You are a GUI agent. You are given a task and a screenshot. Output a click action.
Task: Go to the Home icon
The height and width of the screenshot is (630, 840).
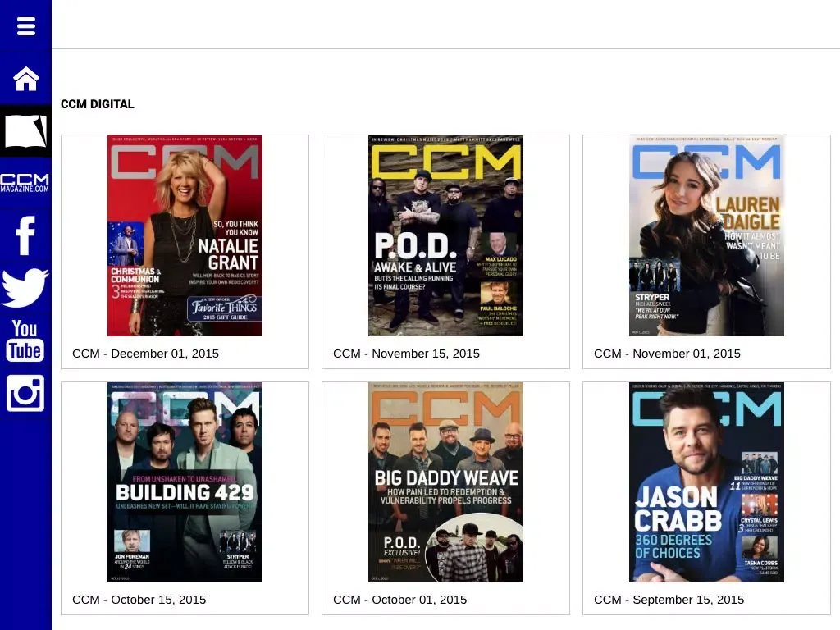(25, 79)
